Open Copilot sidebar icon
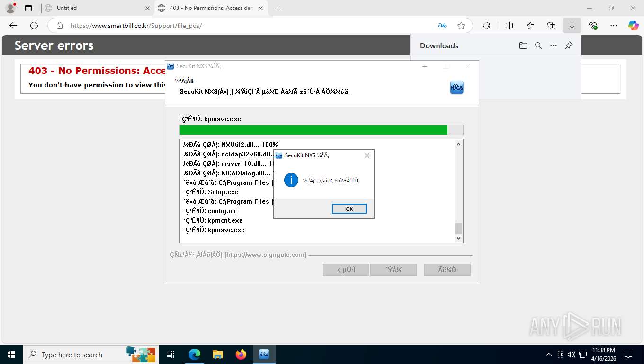Image resolution: width=644 pixels, height=364 pixels. click(634, 26)
